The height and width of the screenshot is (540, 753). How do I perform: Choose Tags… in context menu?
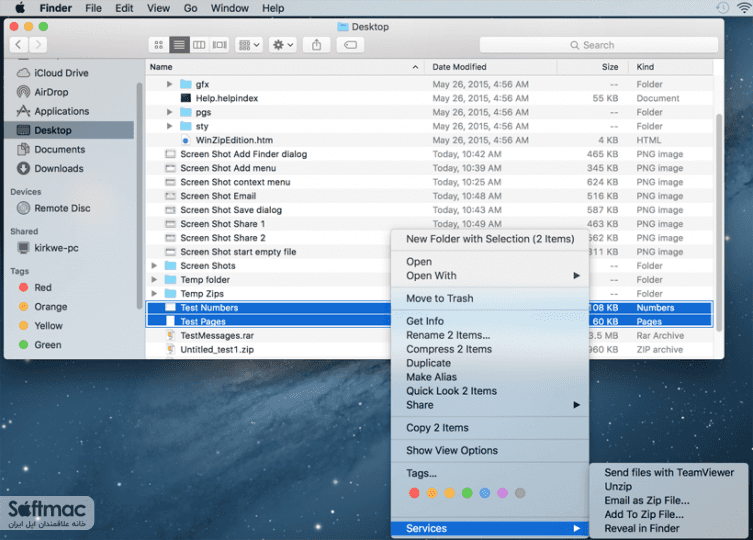[x=490, y=473]
